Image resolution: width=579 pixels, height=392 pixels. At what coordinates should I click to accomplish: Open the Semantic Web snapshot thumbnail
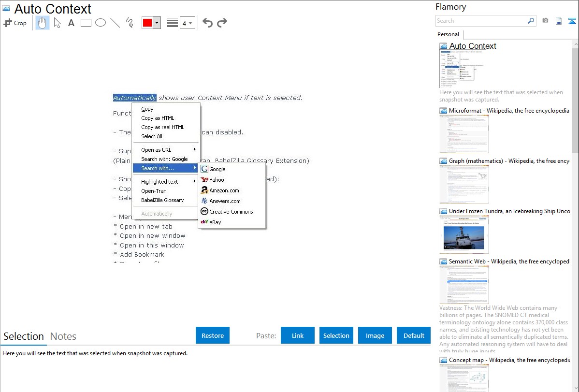click(464, 285)
